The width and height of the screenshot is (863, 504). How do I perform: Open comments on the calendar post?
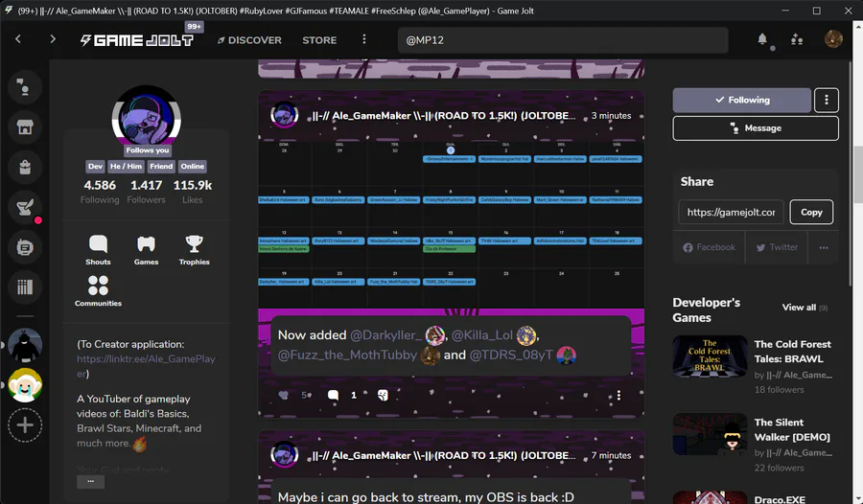click(x=333, y=395)
